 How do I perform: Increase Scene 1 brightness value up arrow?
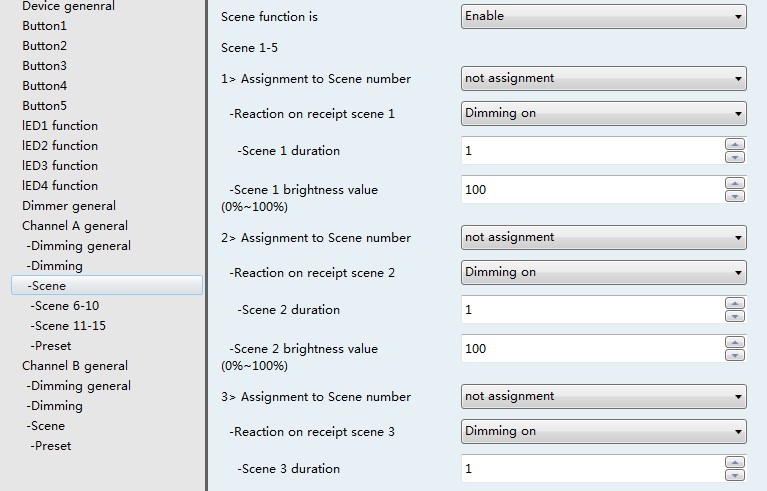pyautogui.click(x=735, y=184)
